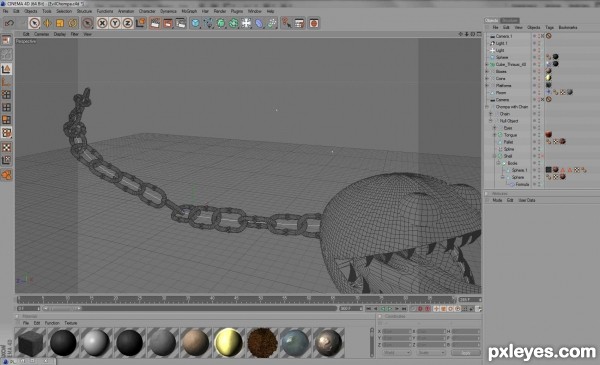Click Render to Picture Viewer icon
Image resolution: width=600 pixels, height=365 pixels.
click(x=168, y=23)
